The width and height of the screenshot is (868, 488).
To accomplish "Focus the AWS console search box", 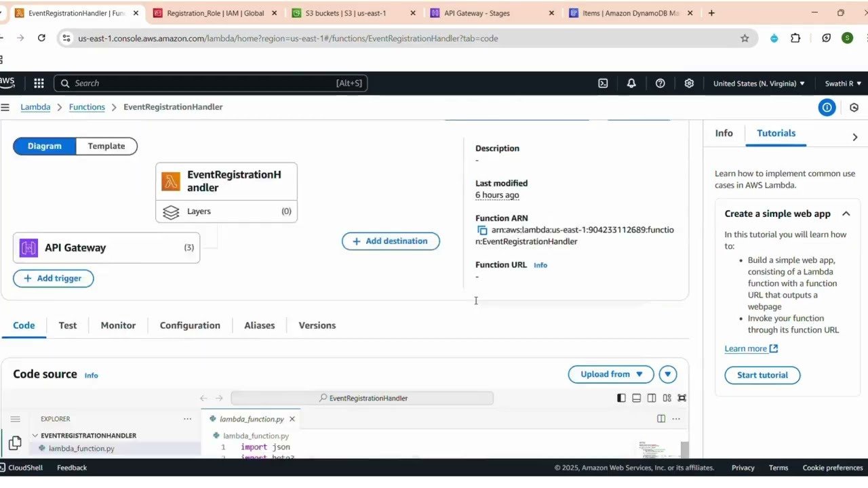I will click(210, 83).
